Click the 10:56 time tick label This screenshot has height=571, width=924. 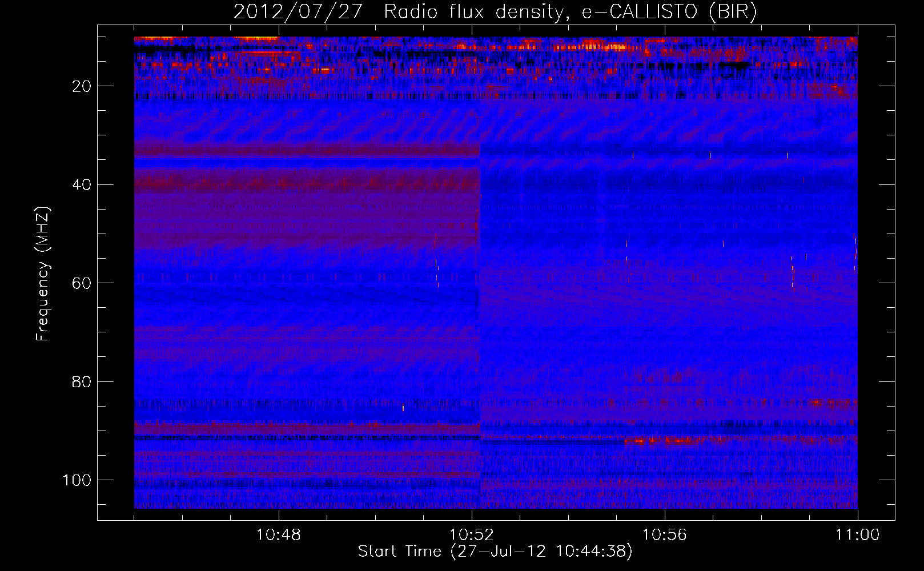pos(664,535)
